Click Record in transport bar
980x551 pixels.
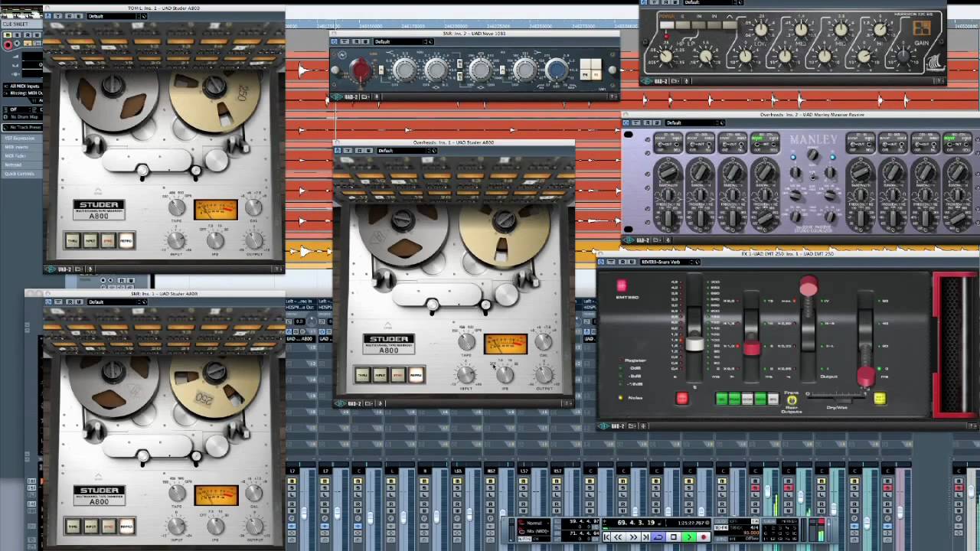pos(704,537)
